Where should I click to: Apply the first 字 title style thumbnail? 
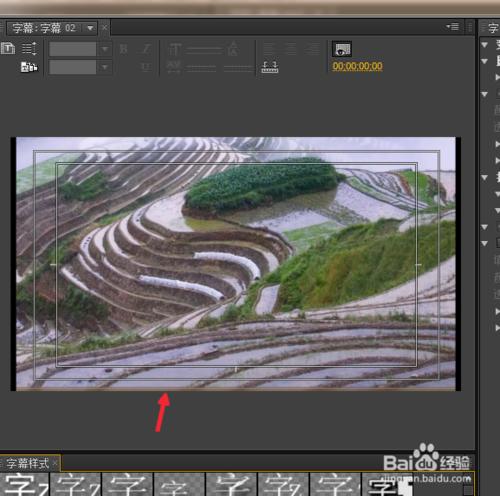(x=25, y=484)
